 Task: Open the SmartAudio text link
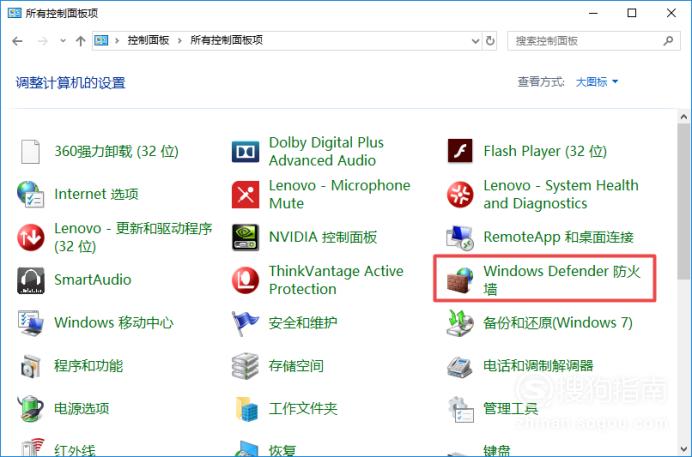pyautogui.click(x=93, y=280)
